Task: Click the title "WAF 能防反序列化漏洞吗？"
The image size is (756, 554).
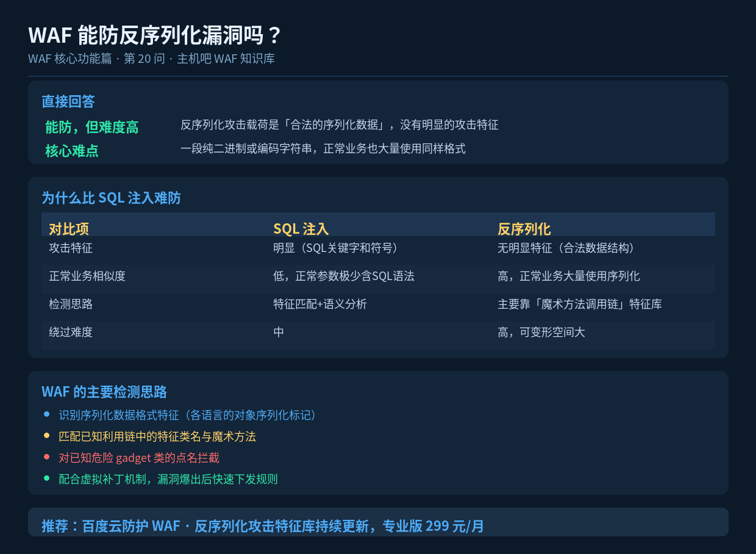Action: (155, 35)
